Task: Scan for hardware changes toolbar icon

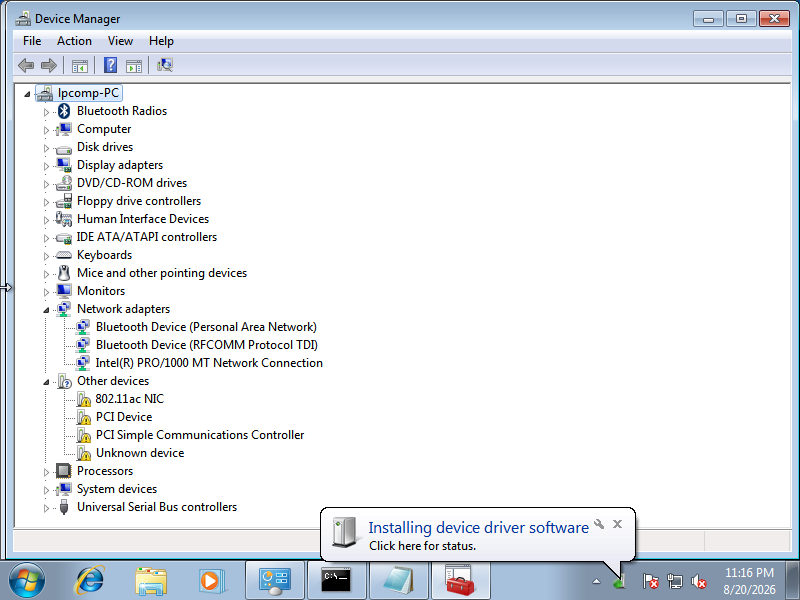Action: pos(165,65)
